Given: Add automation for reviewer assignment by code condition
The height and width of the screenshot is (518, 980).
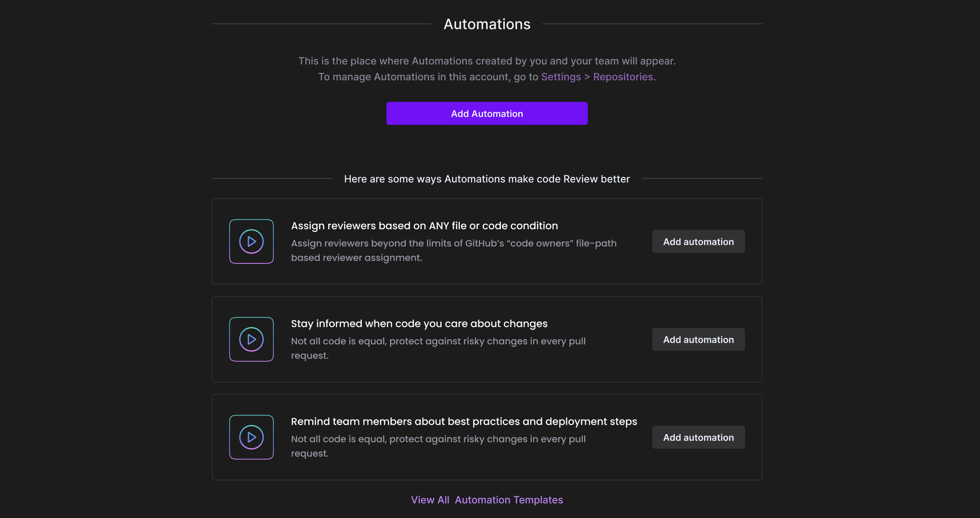Looking at the screenshot, I should (x=698, y=241).
